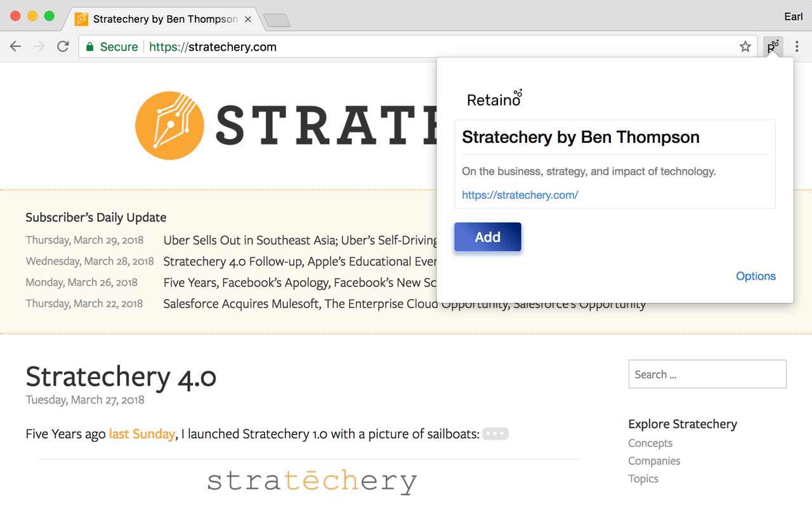The image size is (812, 508).
Task: Open the Stratechery 4.0 Follow-up update
Action: [300, 262]
